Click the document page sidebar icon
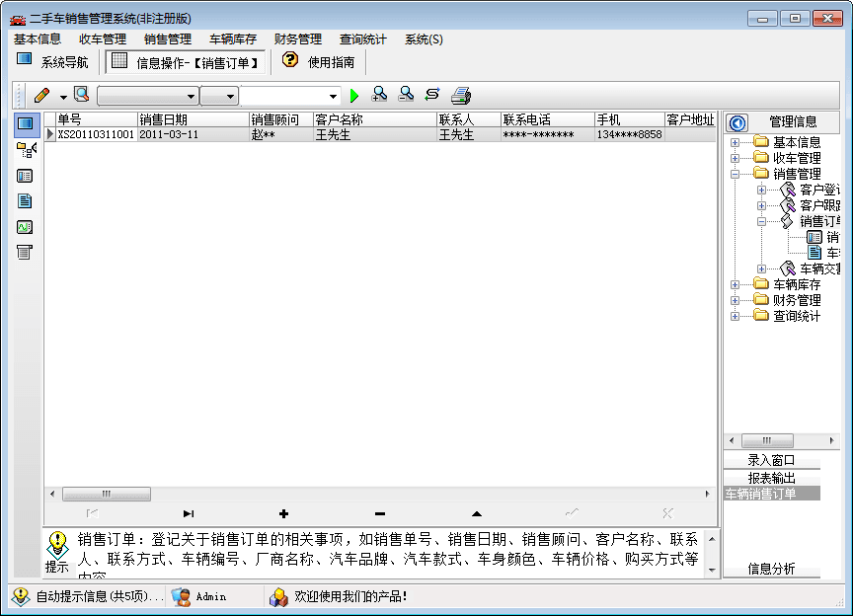This screenshot has height=616, width=853. pos(26,201)
